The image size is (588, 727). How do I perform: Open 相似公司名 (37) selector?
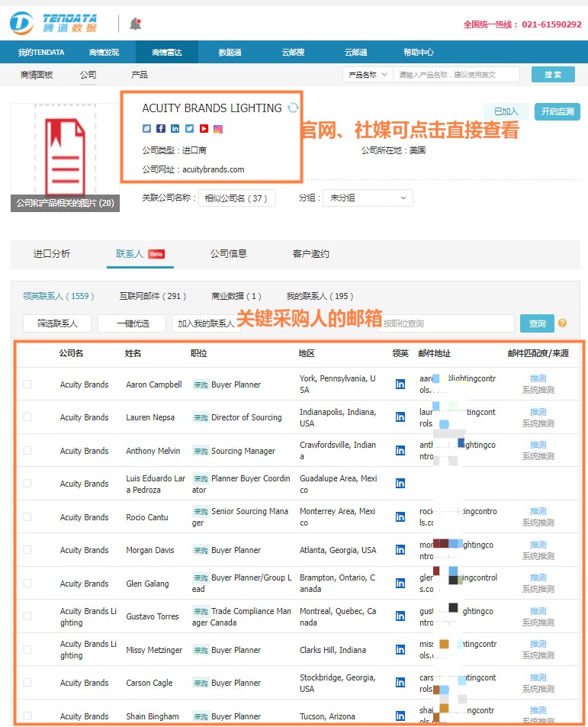pyautogui.click(x=236, y=198)
